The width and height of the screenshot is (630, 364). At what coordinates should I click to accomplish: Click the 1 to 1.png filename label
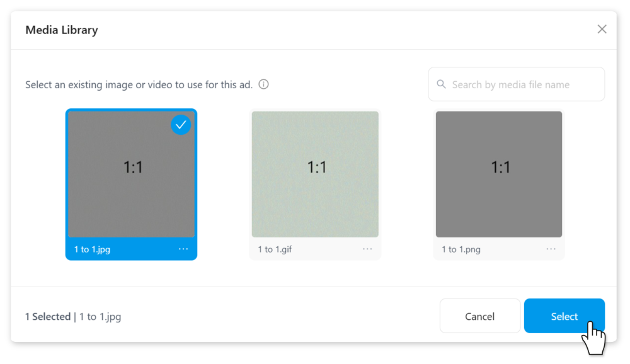click(461, 249)
